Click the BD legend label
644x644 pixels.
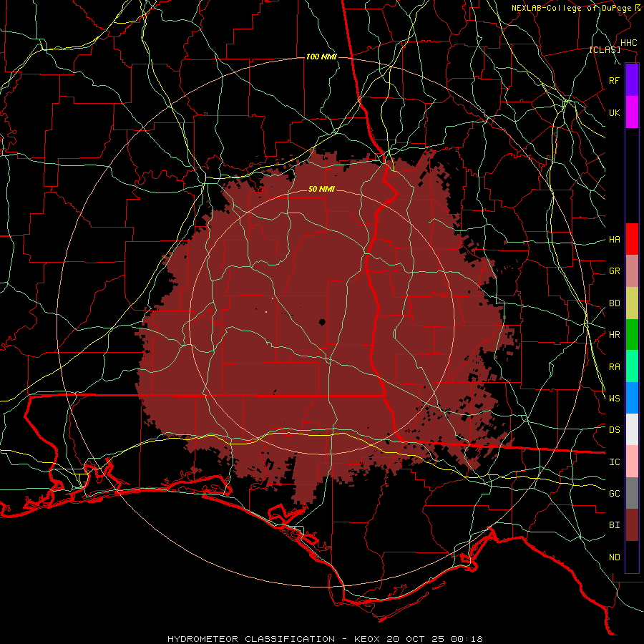pos(615,303)
